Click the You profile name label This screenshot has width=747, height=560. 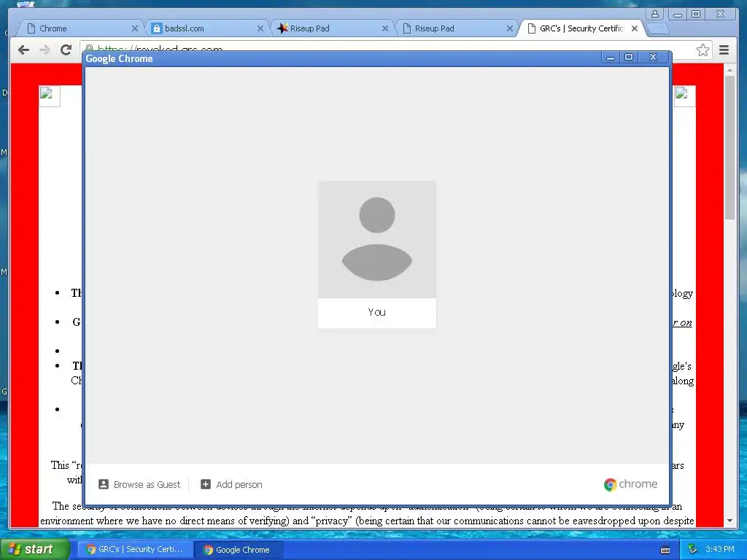[377, 312]
